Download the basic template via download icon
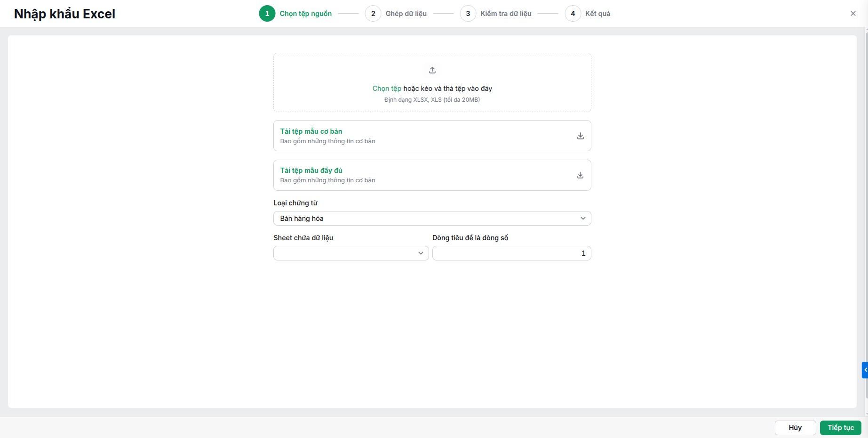868x438 pixels. (x=581, y=136)
